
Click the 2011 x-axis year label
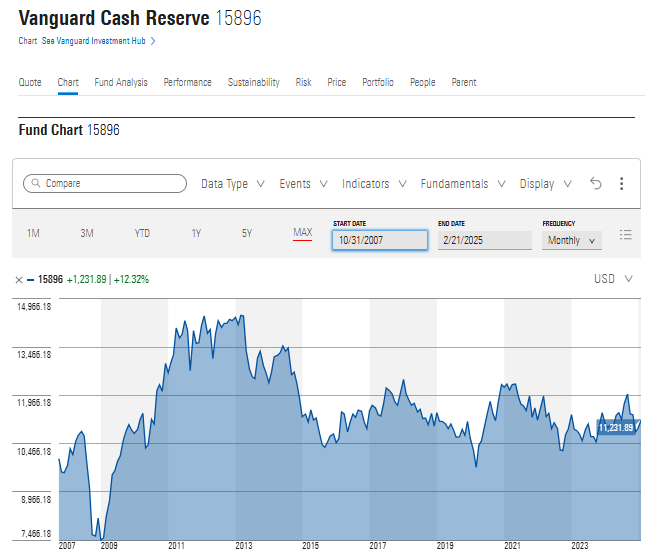[x=176, y=546]
